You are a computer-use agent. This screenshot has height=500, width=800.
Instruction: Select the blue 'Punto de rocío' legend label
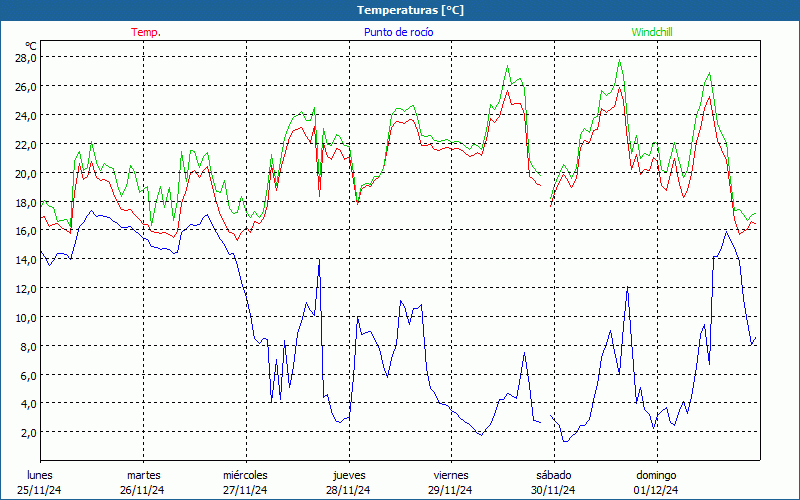398,32
